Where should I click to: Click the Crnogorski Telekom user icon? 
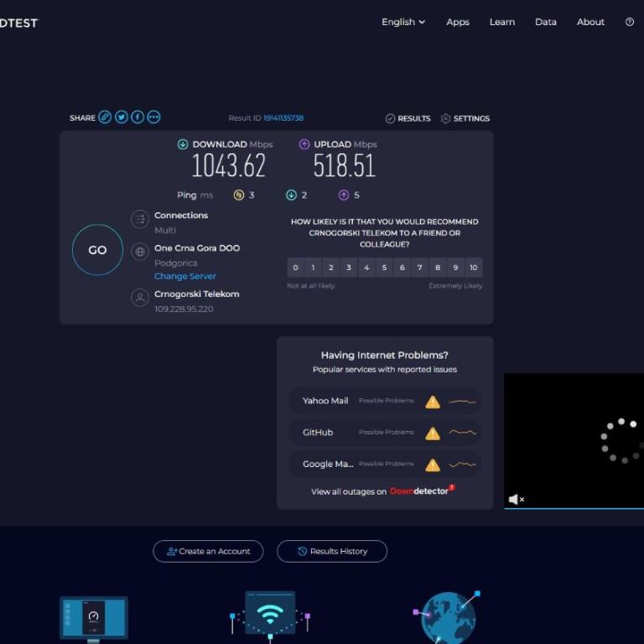tap(140, 298)
